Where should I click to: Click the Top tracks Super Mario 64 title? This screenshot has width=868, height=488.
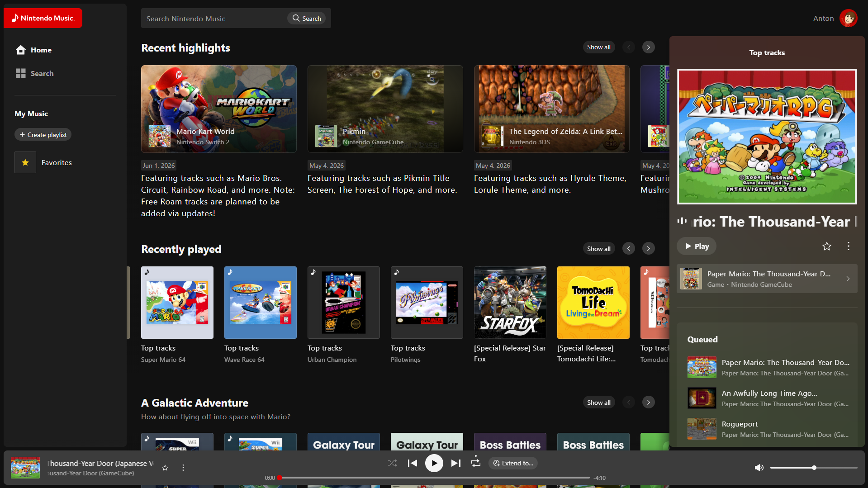click(x=158, y=348)
